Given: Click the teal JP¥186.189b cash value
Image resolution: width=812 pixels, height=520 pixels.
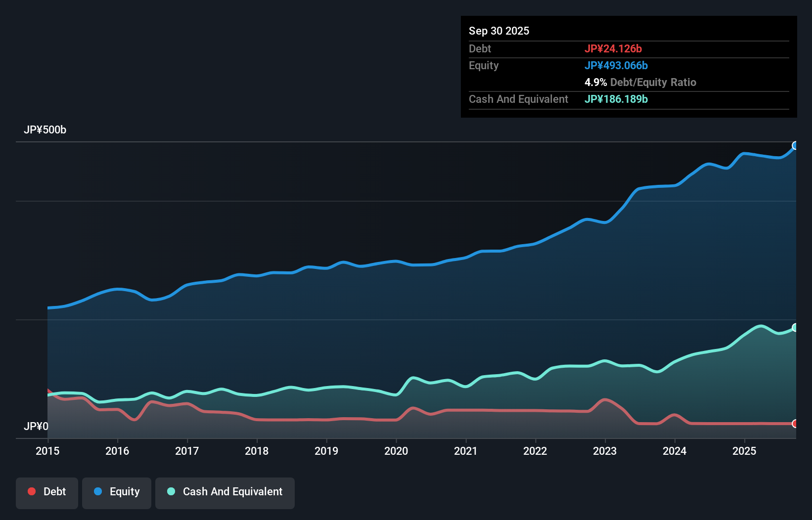Looking at the screenshot, I should 616,99.
